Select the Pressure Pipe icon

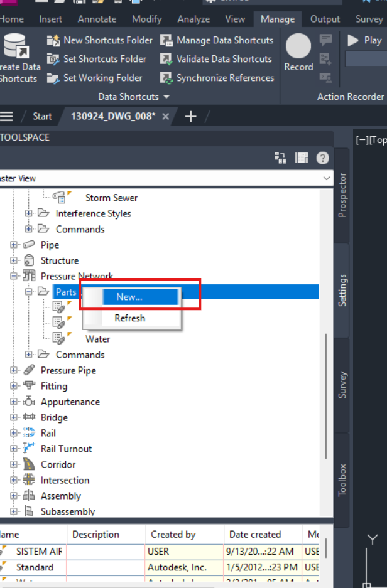pos(29,370)
